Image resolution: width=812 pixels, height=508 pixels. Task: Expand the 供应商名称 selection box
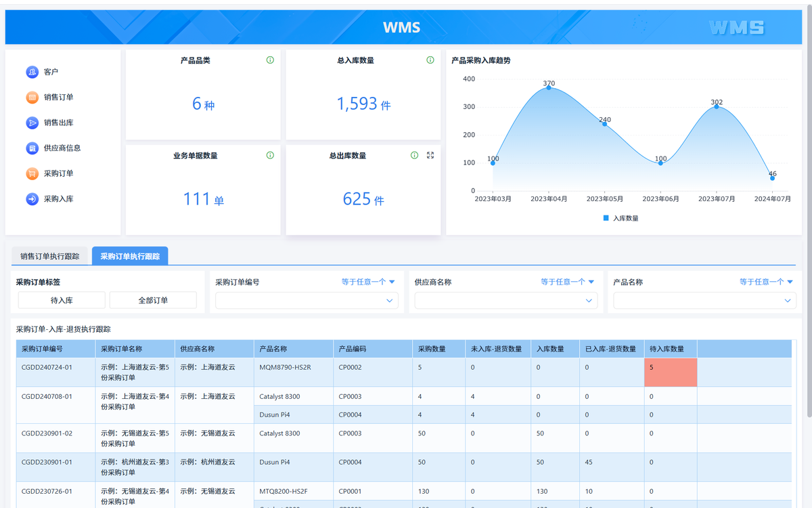click(x=505, y=300)
